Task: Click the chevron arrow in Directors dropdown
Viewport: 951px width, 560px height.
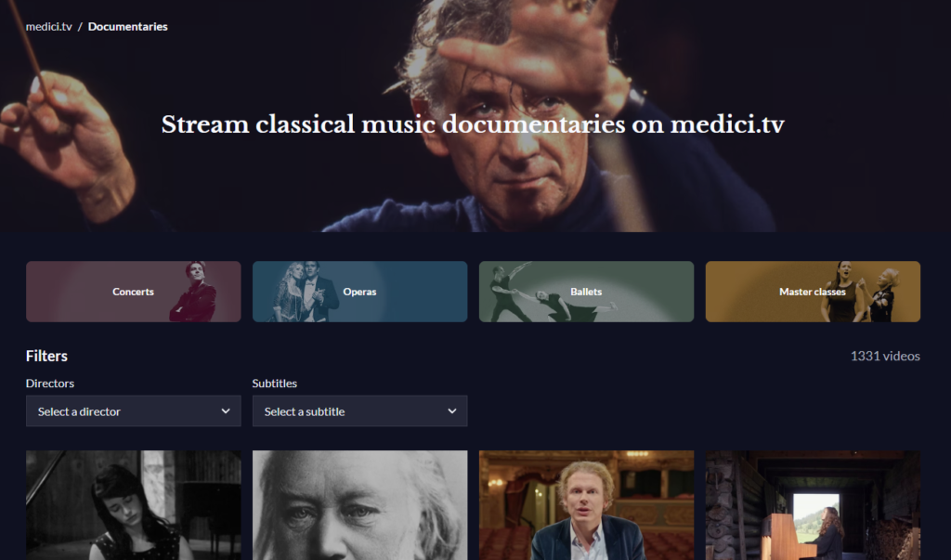Action: [226, 411]
